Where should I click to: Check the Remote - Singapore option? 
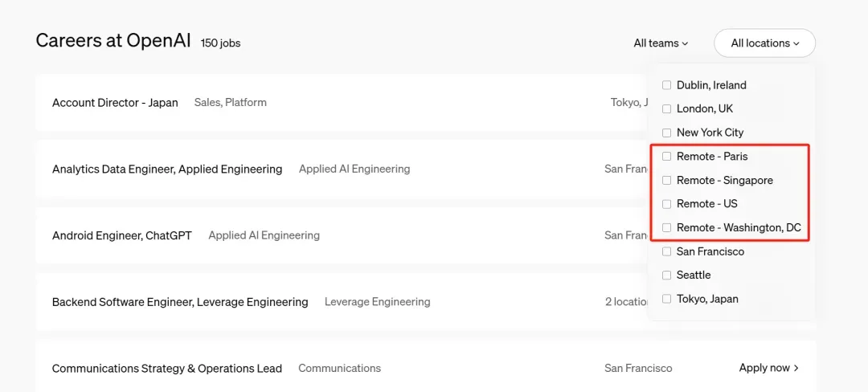point(666,180)
